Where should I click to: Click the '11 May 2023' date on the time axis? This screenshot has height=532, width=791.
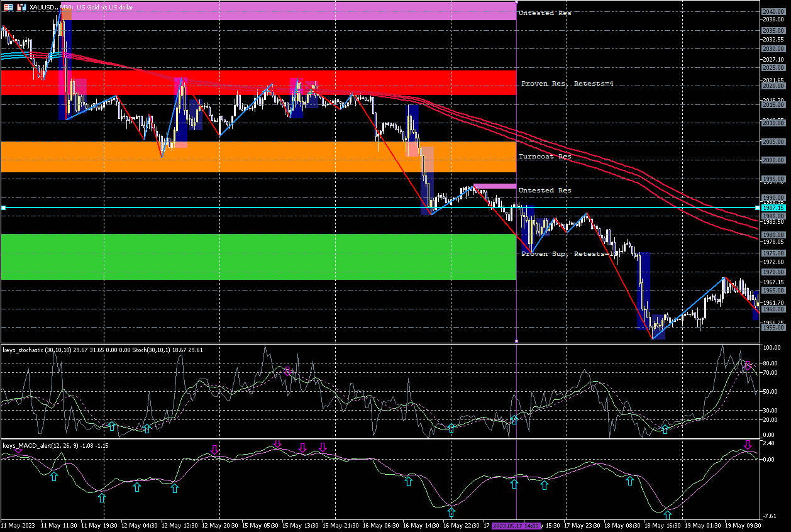[18, 525]
